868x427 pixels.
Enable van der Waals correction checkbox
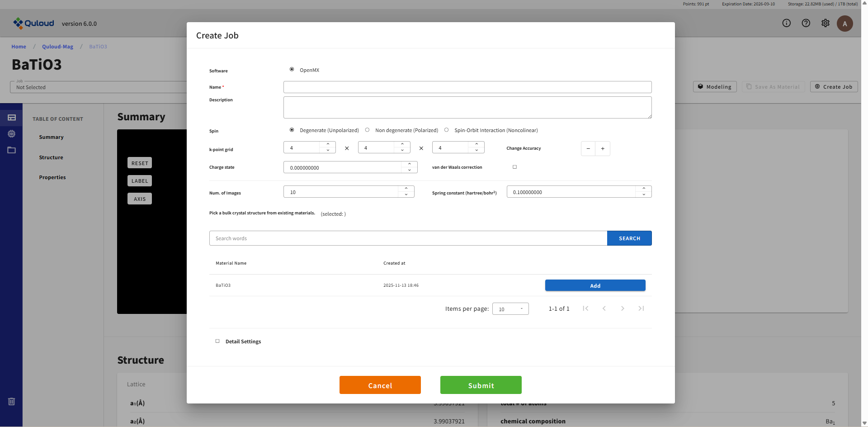pos(514,167)
